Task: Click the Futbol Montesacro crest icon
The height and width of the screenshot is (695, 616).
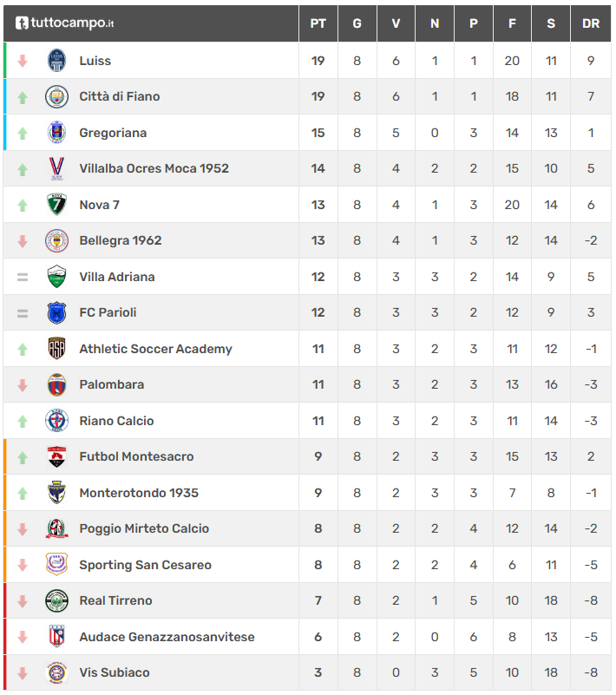Action: coord(56,456)
